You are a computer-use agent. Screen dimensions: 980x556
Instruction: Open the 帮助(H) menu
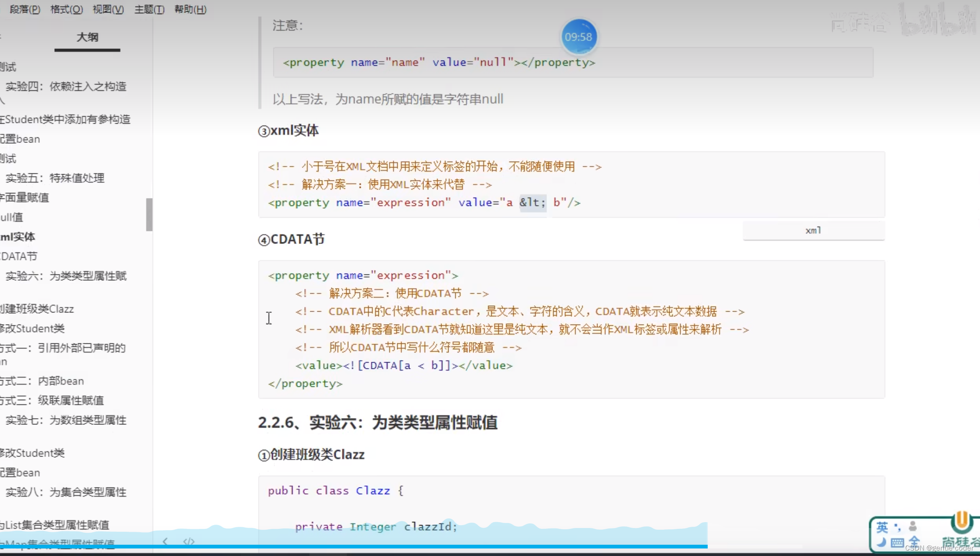190,9
